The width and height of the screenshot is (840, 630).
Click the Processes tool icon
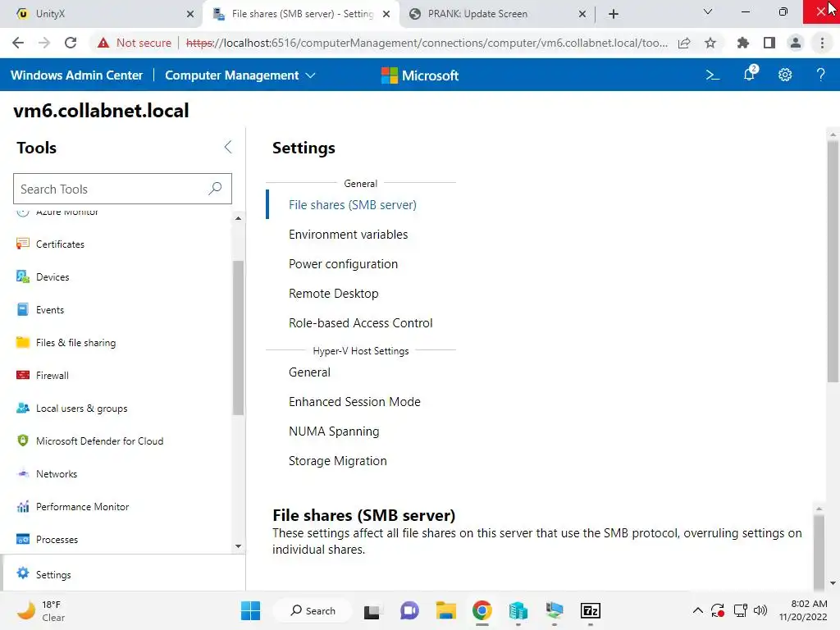22,539
